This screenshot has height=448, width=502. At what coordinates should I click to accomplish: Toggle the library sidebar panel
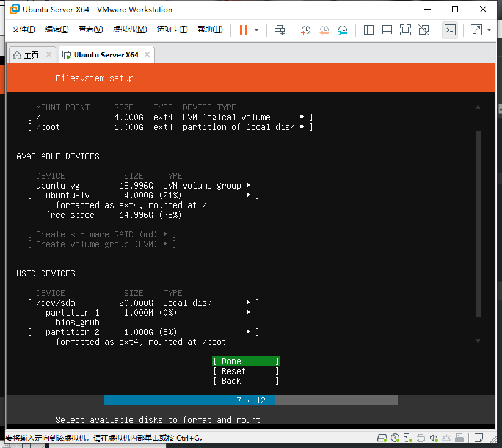click(368, 30)
